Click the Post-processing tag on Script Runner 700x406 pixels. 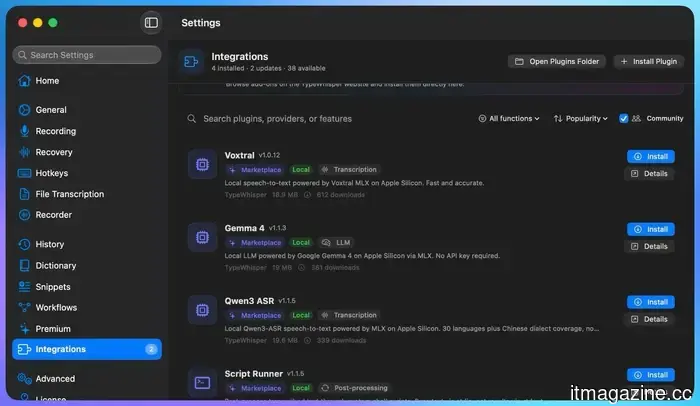354,388
